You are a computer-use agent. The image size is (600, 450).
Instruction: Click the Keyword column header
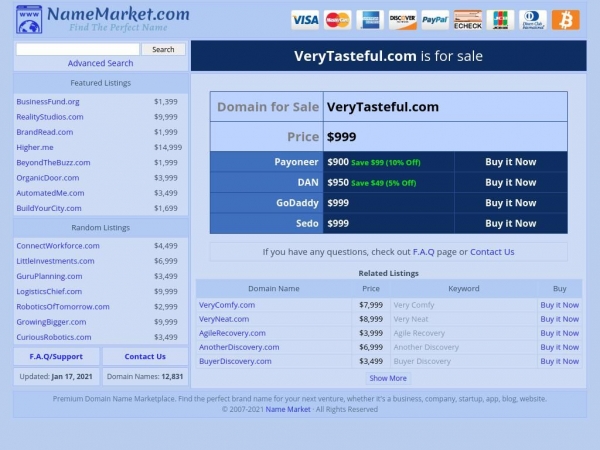click(x=464, y=289)
